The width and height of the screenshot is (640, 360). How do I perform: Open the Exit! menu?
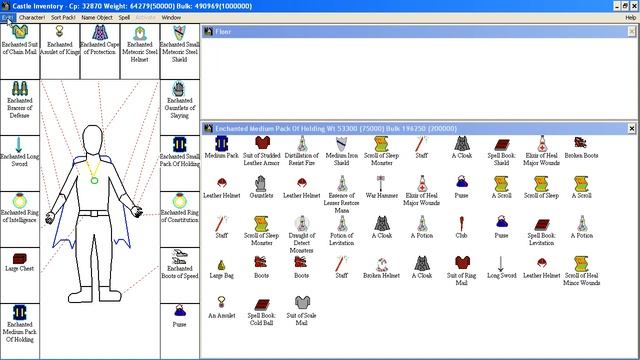(8, 18)
